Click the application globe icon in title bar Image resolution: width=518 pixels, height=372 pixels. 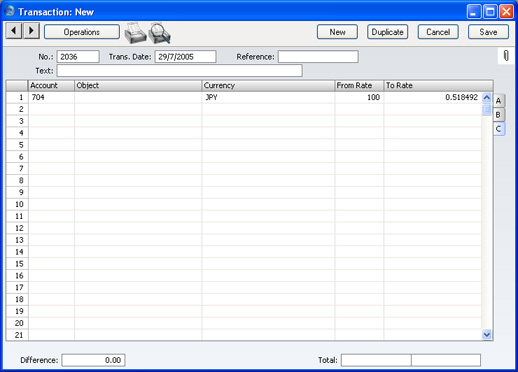point(10,11)
